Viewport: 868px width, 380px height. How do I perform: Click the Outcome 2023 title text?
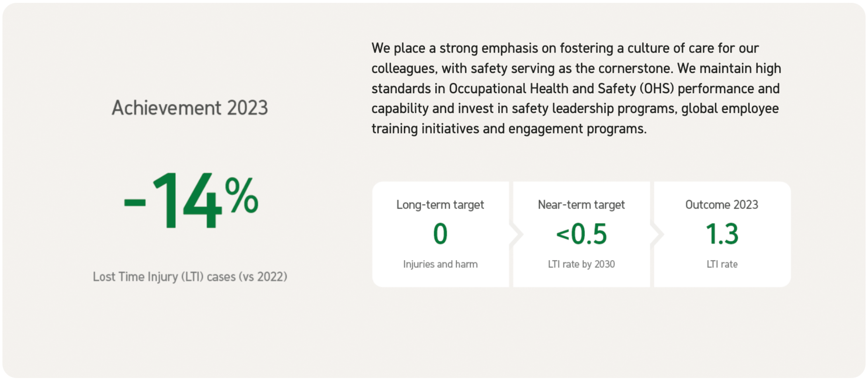point(722,205)
